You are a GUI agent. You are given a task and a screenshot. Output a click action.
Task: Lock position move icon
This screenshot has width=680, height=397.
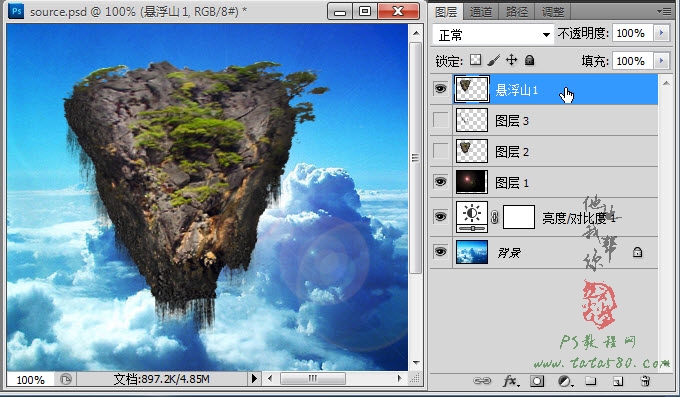512,60
